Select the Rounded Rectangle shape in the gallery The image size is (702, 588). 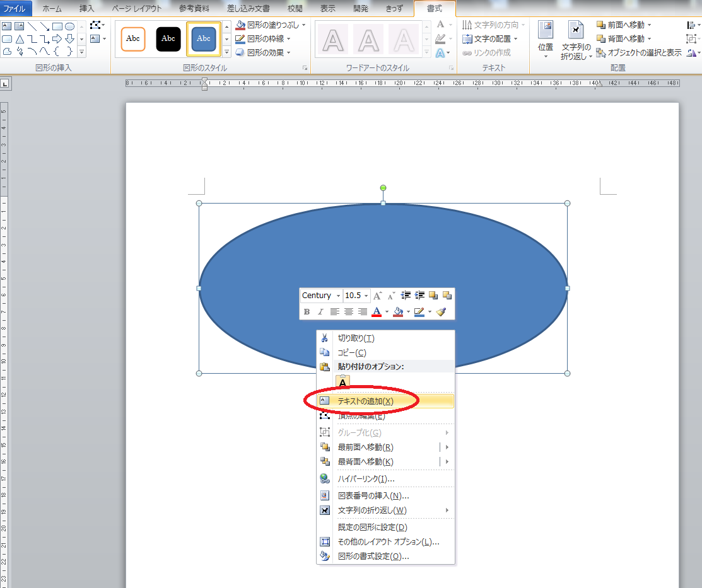coord(7,39)
